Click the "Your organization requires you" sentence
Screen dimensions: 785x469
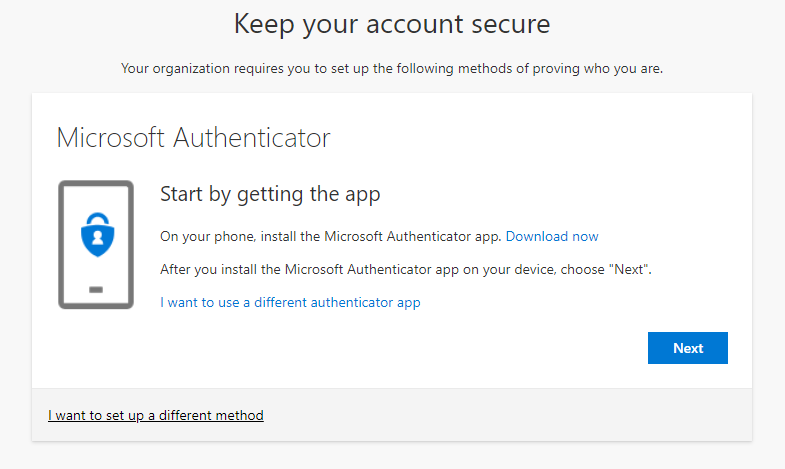coord(392,69)
